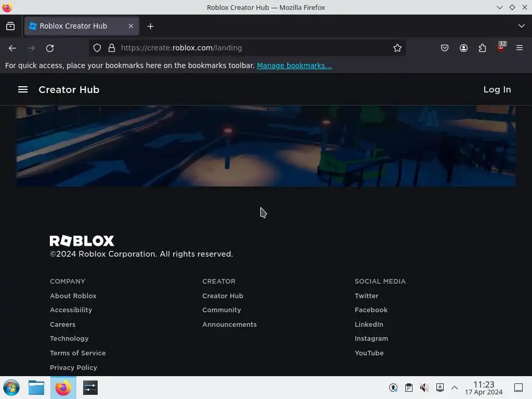Open the file manager from the taskbar

click(x=36, y=388)
